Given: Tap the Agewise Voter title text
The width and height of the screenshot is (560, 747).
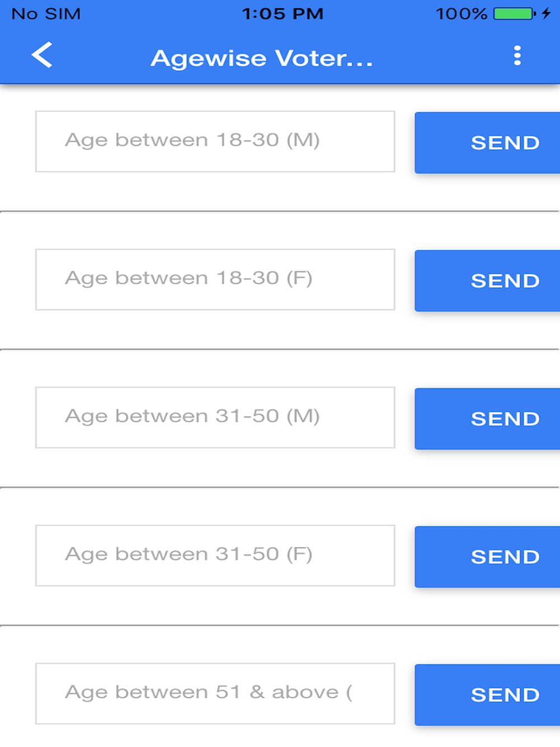Looking at the screenshot, I should [262, 58].
